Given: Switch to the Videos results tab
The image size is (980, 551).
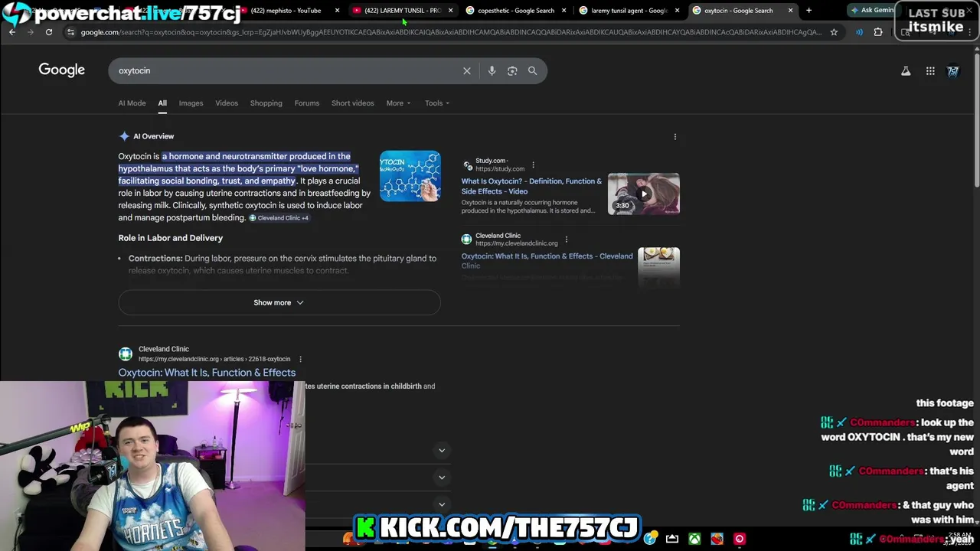Looking at the screenshot, I should (227, 103).
